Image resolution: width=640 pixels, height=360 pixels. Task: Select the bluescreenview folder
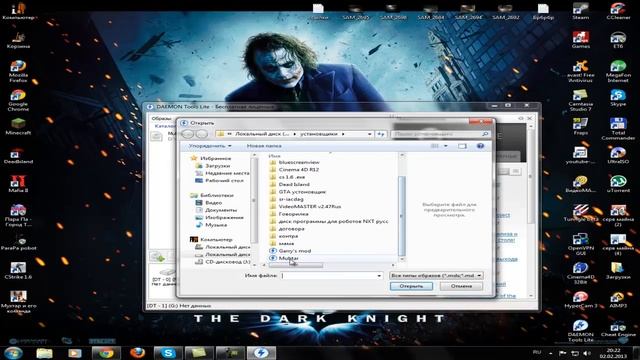point(299,162)
